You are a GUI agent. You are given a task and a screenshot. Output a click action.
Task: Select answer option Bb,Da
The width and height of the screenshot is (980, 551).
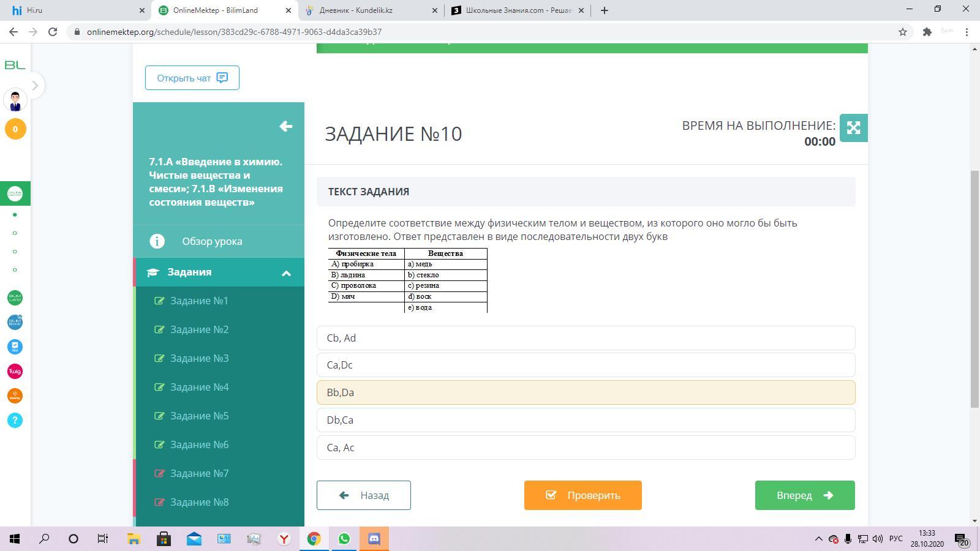point(586,392)
